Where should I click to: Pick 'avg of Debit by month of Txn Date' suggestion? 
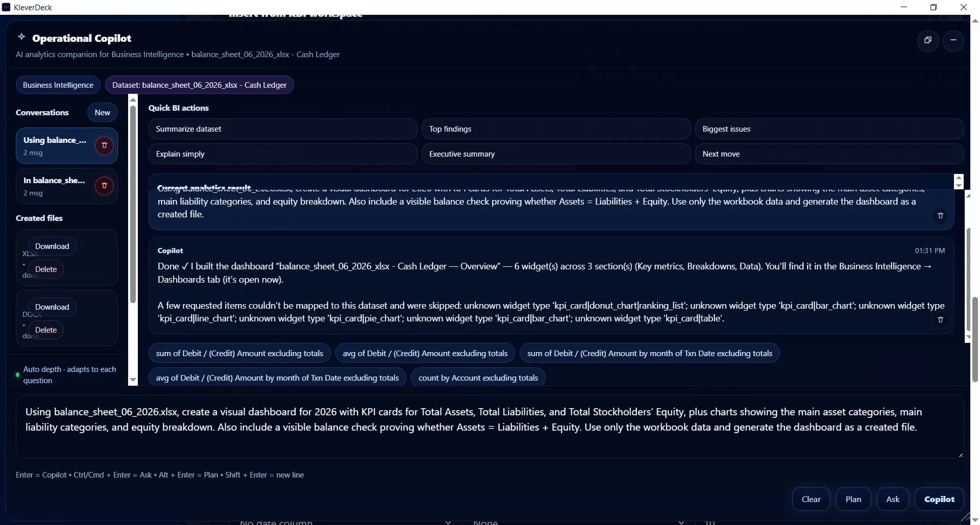tap(277, 378)
